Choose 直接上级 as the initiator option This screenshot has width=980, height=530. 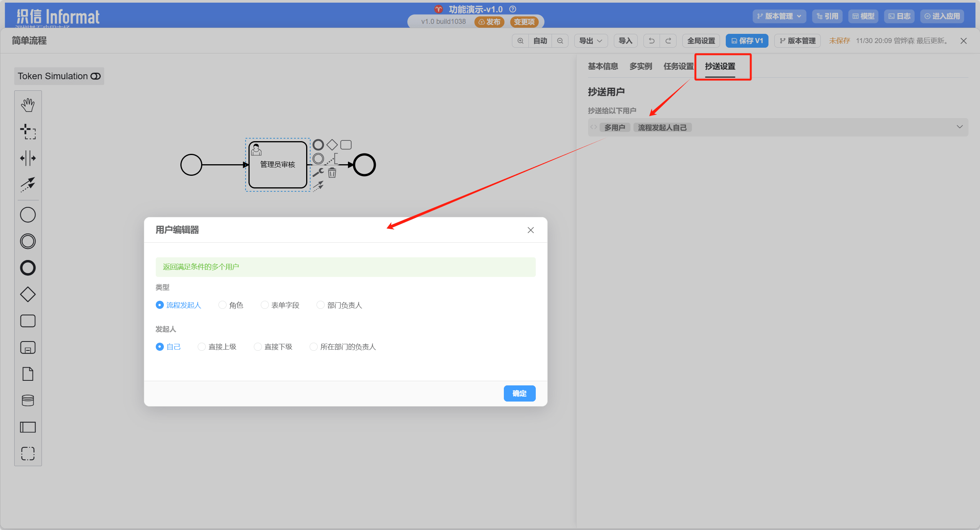202,347
